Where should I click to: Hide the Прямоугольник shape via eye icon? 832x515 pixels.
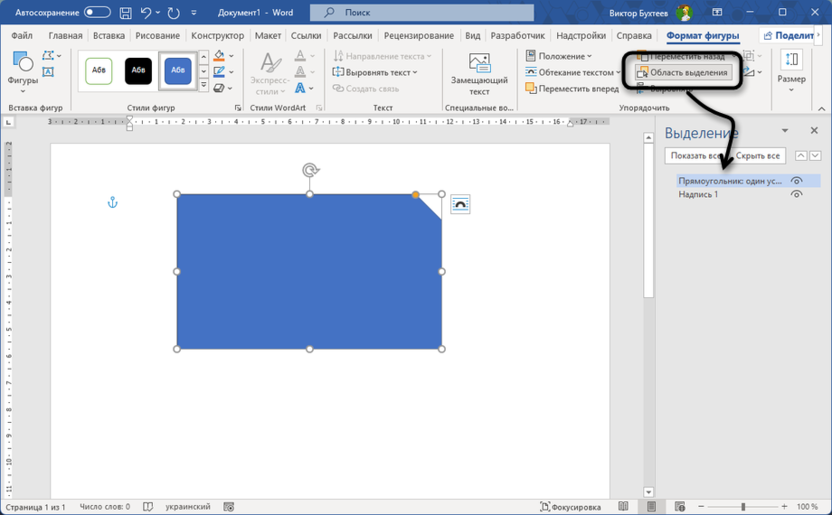tap(796, 181)
